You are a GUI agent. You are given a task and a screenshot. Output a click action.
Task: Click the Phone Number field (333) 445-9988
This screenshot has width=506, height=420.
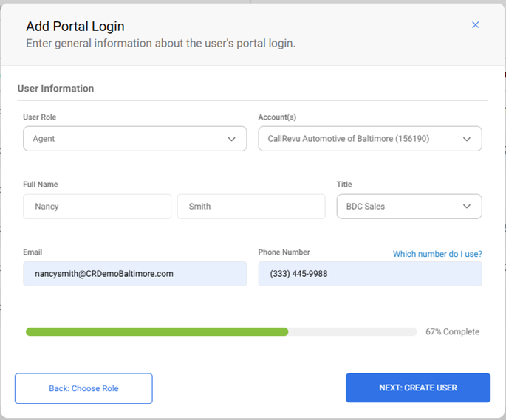coord(370,274)
